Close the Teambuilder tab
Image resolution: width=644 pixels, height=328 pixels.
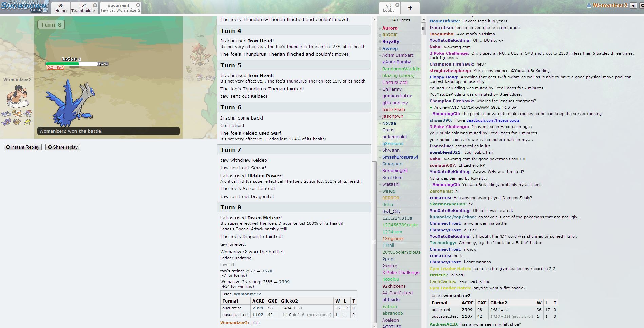(x=95, y=5)
